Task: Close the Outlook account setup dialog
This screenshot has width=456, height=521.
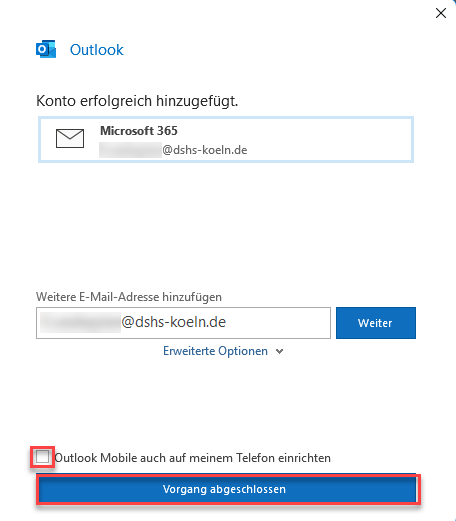Action: pyautogui.click(x=441, y=13)
